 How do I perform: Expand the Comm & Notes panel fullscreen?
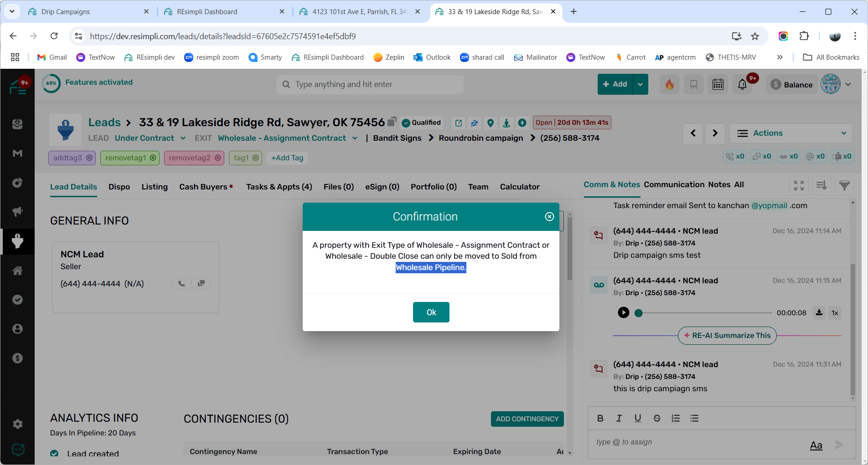799,185
